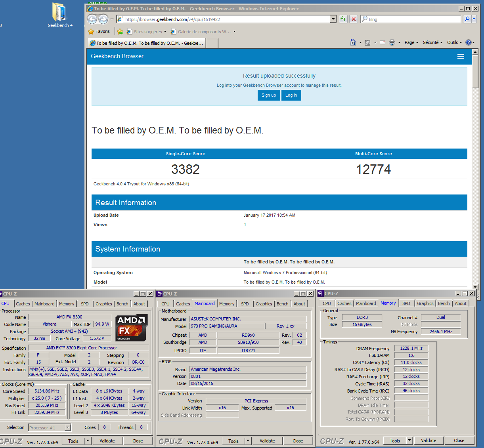Open the Sécurité menu dropdown
Image resolution: width=484 pixels, height=448 pixels.
click(432, 42)
